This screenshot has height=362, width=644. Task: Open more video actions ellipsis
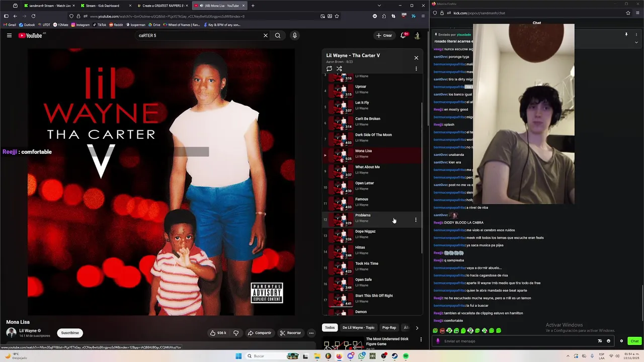coord(311,333)
